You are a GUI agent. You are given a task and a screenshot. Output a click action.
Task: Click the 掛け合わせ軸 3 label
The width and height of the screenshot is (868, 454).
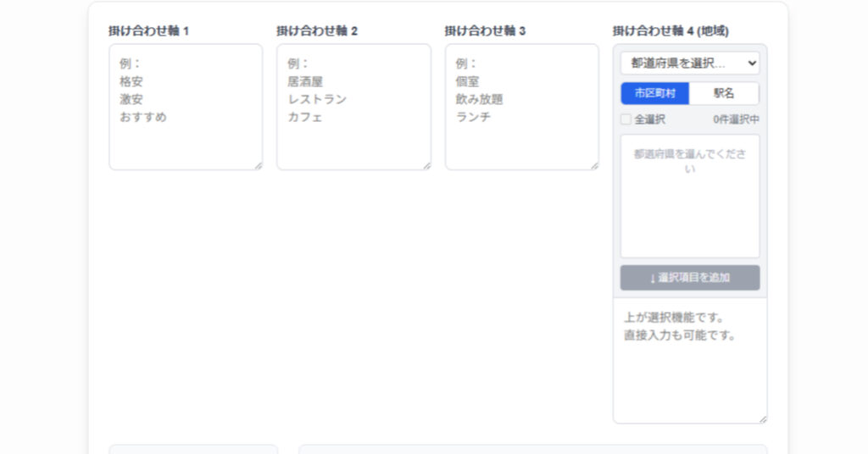(485, 30)
